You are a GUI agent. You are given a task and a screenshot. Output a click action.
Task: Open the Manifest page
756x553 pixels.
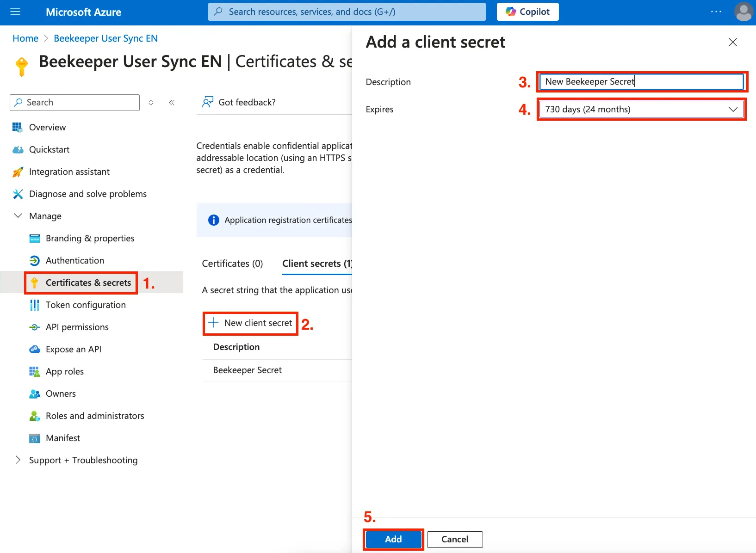[63, 438]
